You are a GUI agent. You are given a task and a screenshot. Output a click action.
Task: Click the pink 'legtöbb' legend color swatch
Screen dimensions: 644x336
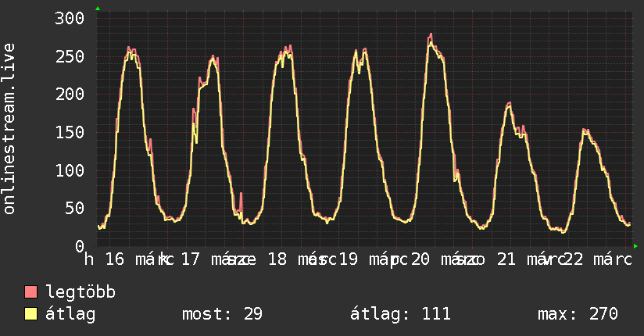click(30, 291)
